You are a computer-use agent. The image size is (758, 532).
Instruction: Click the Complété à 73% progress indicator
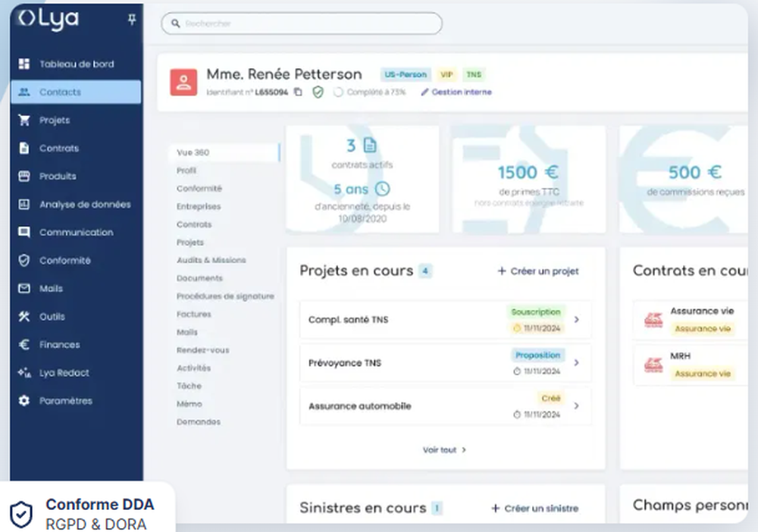pos(370,92)
